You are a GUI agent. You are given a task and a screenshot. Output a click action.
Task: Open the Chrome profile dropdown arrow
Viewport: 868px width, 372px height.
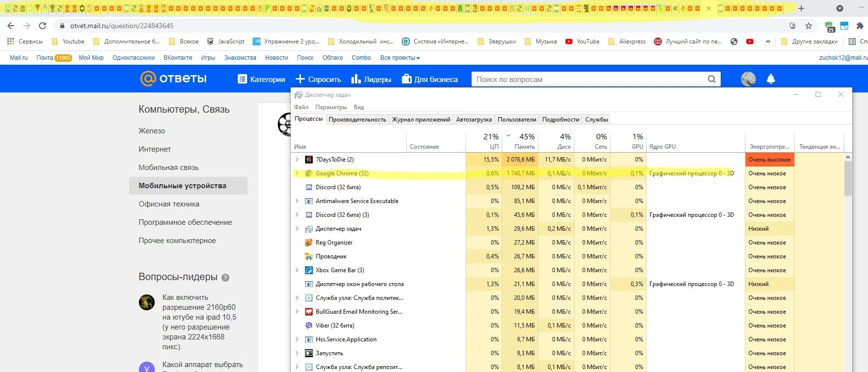(x=840, y=8)
